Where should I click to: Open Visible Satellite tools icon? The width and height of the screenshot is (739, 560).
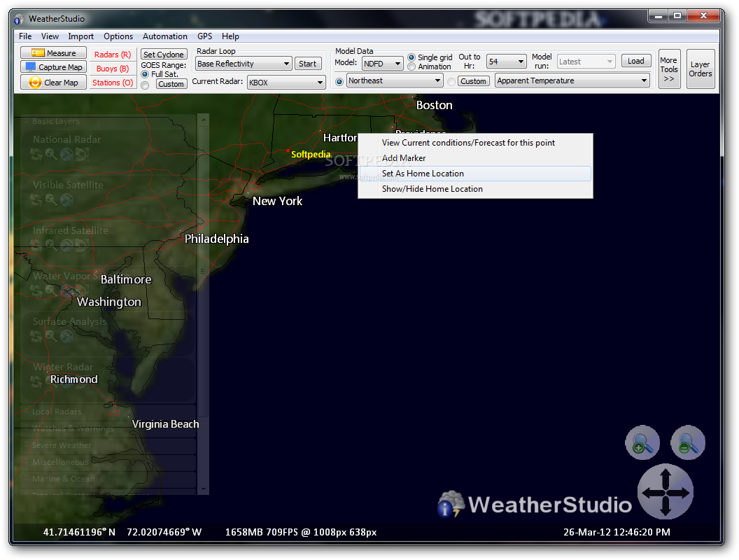coord(66,200)
